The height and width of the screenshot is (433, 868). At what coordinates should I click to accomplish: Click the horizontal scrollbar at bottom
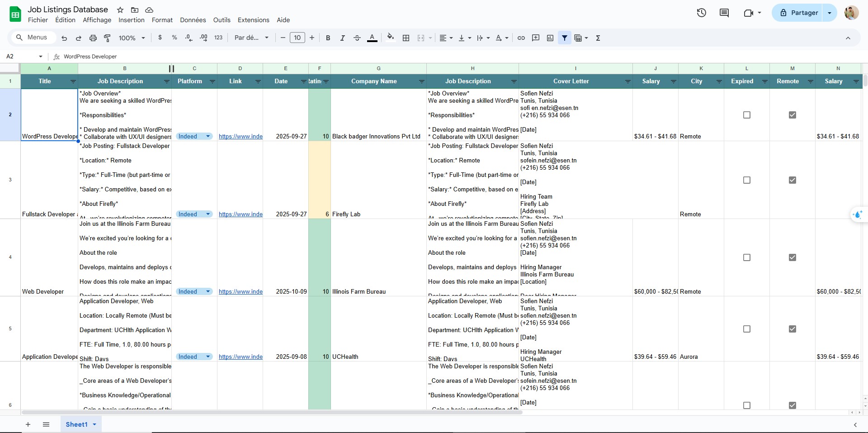[272, 412]
